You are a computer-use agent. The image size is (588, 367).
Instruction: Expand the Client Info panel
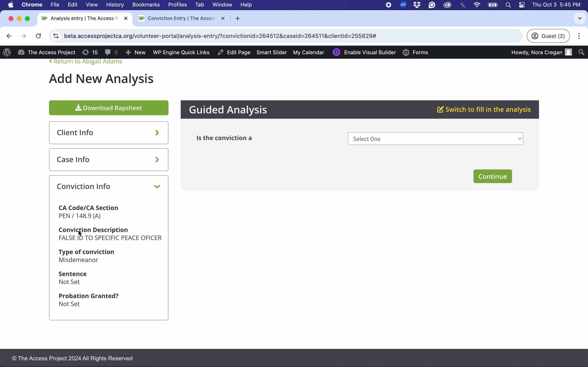pos(109,133)
